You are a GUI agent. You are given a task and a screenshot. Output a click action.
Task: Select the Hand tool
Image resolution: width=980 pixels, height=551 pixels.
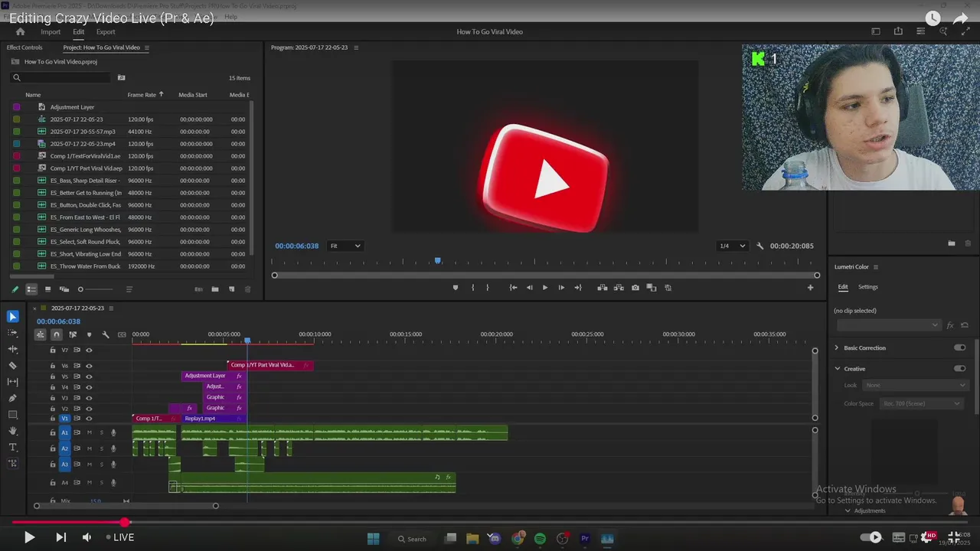[x=12, y=431]
